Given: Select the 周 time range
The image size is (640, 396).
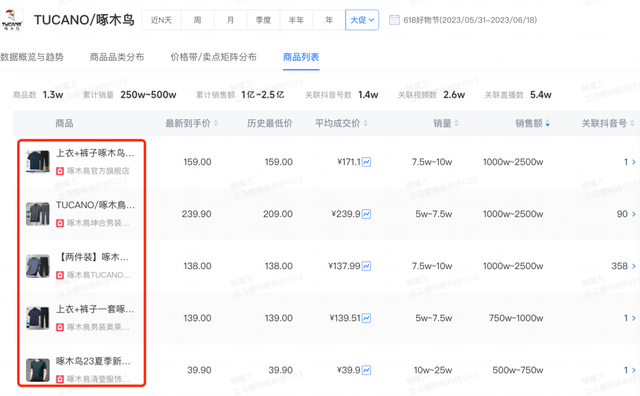Looking at the screenshot, I should (x=198, y=20).
